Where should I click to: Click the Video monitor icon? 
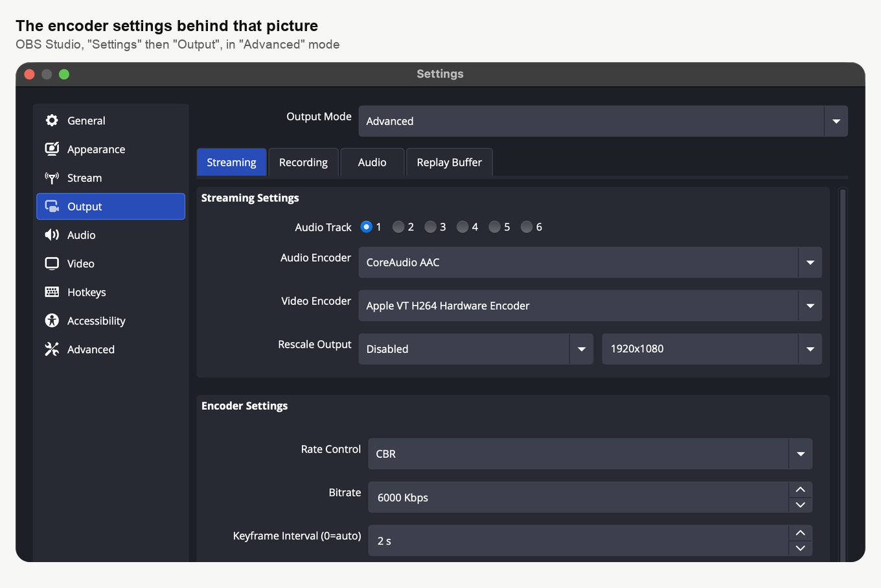pyautogui.click(x=52, y=263)
